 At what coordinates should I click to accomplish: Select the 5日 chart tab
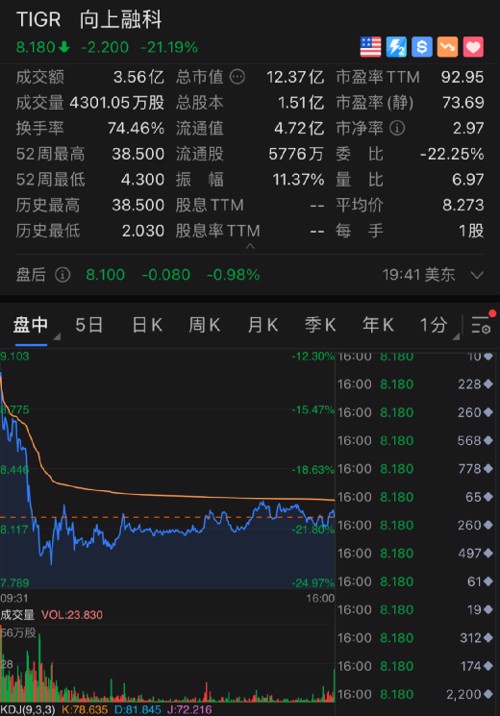coord(89,325)
